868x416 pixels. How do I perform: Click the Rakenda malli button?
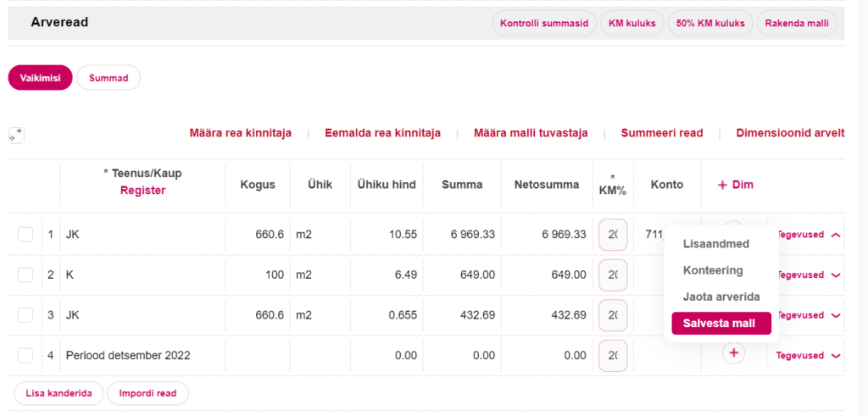796,23
